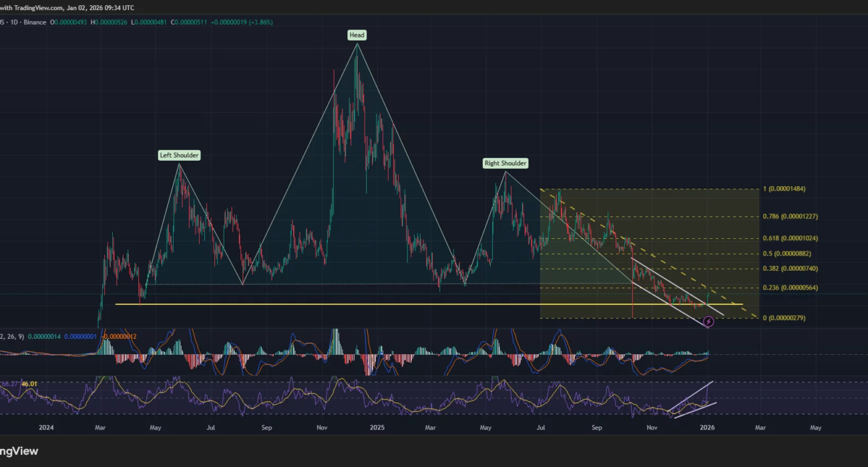Click the Binance exchange label
The height and width of the screenshot is (467, 868).
(x=34, y=22)
